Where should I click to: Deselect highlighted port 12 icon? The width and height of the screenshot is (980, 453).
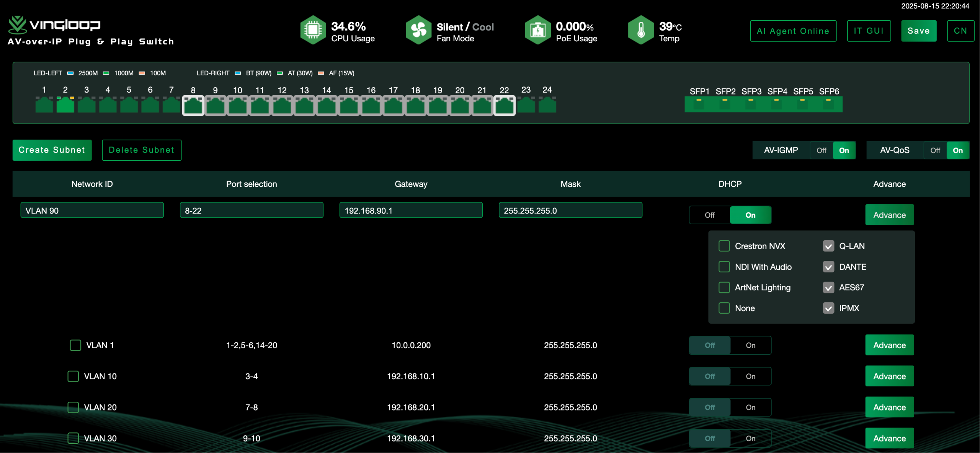pos(282,105)
